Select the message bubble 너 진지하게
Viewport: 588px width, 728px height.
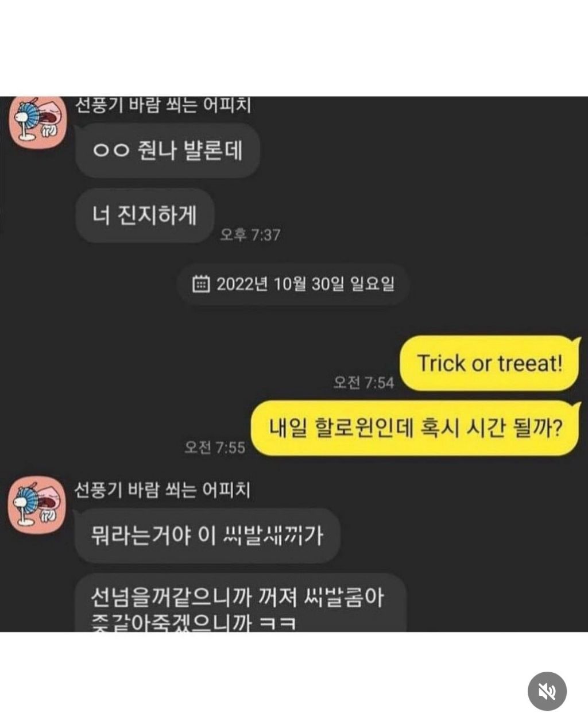(x=145, y=215)
